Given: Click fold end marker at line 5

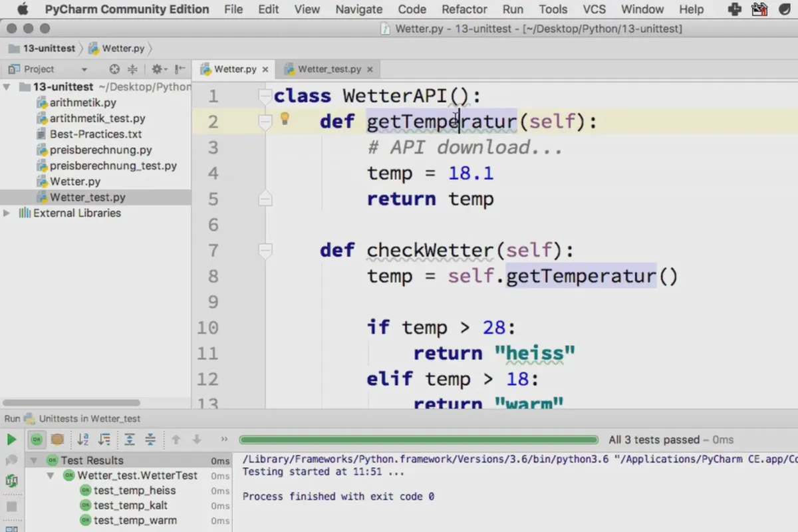Looking at the screenshot, I should coord(265,199).
